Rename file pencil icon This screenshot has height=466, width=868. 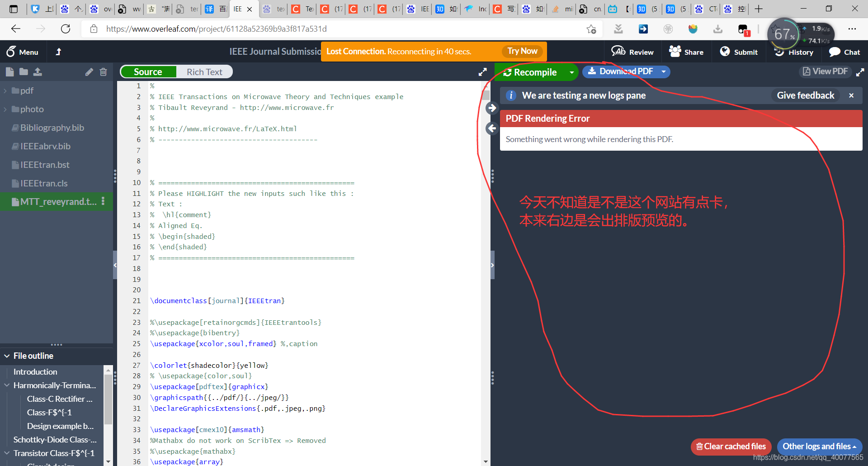click(89, 72)
